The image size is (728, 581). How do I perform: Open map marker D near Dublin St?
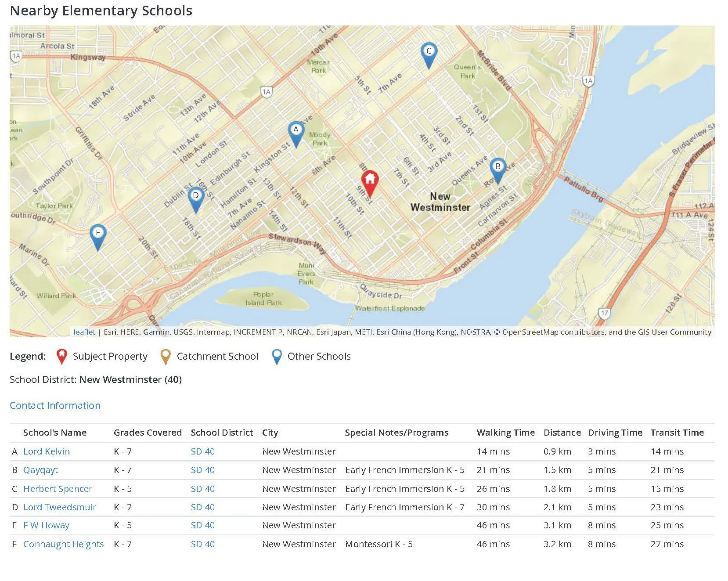pos(195,200)
